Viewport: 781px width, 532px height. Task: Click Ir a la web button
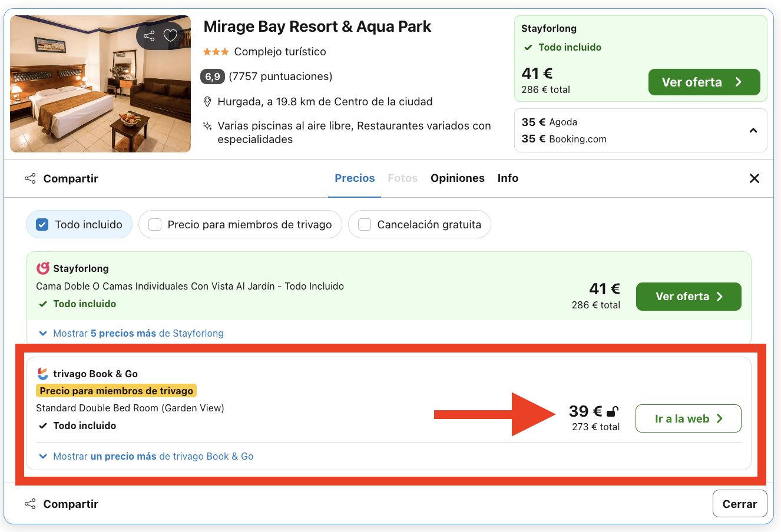click(x=689, y=418)
